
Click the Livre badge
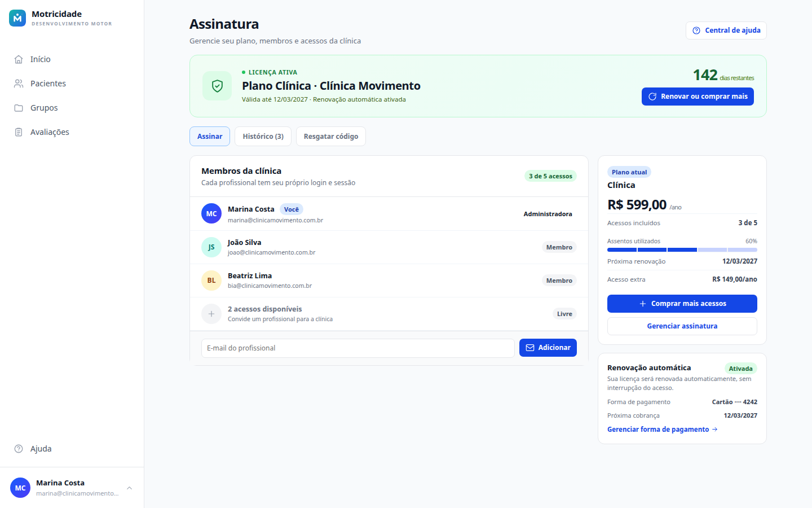click(564, 314)
